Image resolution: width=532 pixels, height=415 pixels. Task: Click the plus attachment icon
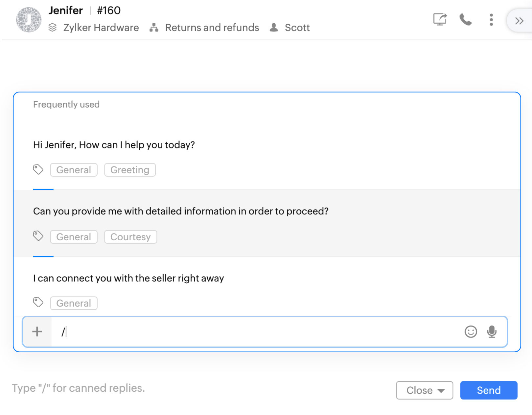(37, 332)
